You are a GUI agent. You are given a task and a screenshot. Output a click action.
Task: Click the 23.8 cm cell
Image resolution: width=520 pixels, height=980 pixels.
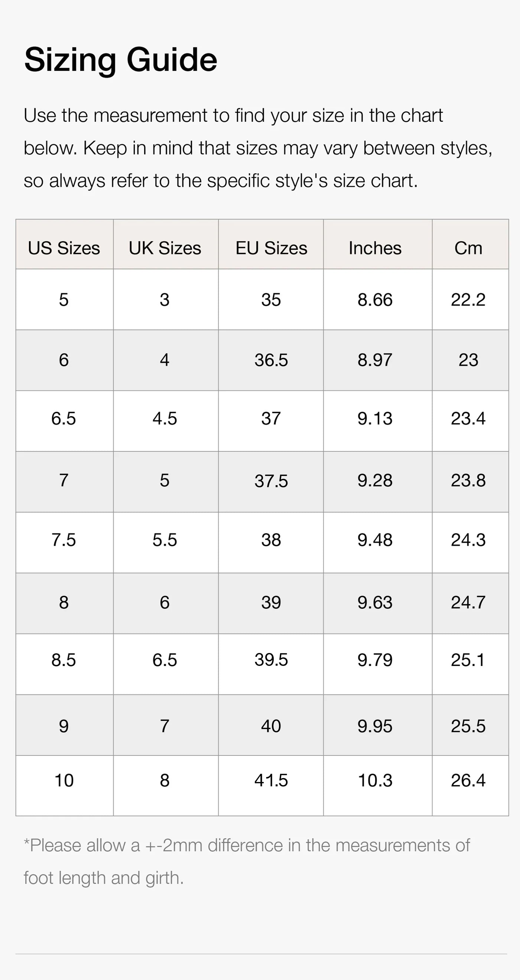468,480
